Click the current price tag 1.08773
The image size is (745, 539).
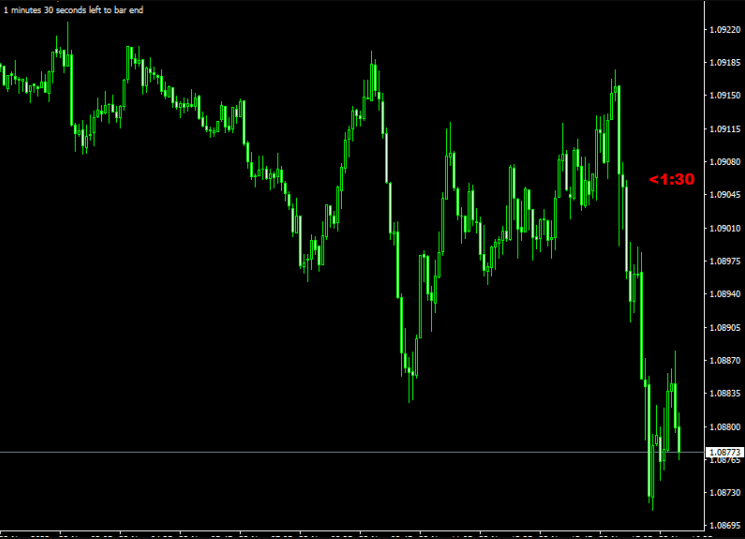(725, 452)
